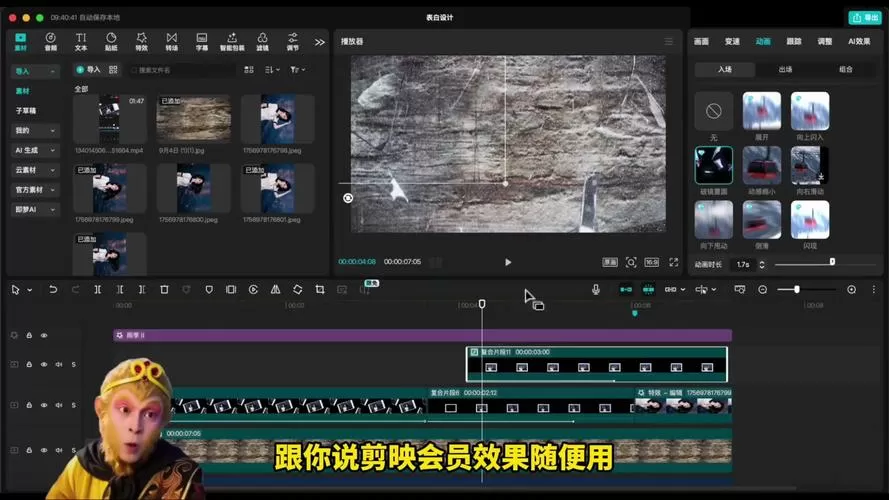Click the freeze frame icon

click(231, 290)
